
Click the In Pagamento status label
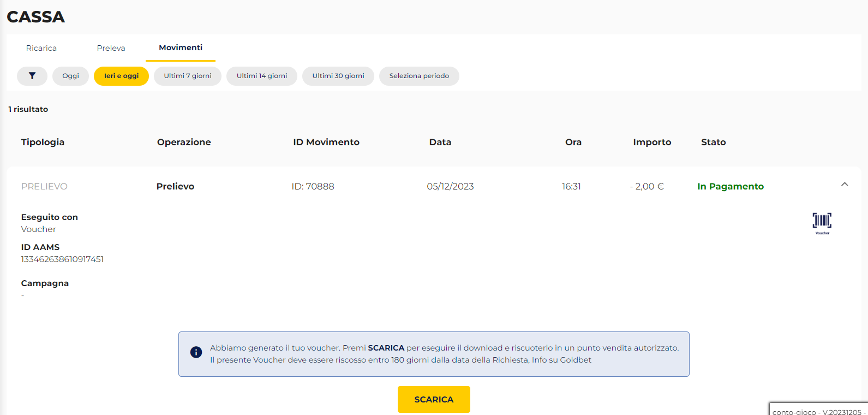[730, 186]
